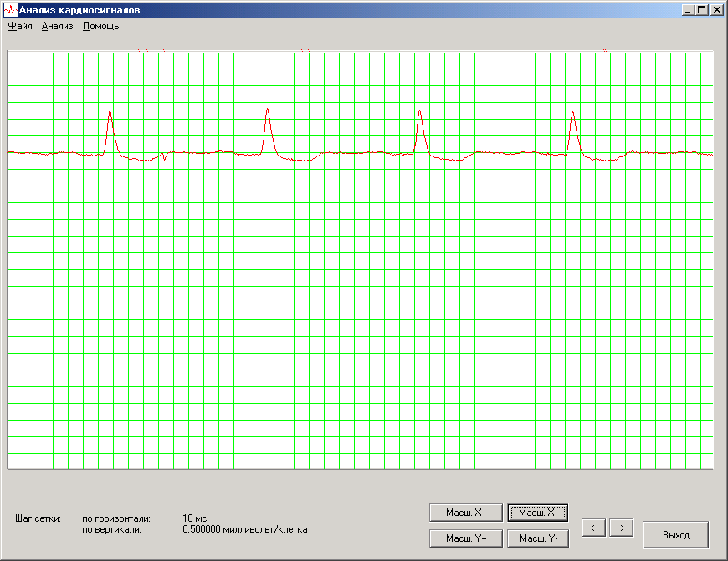Open the Помощь menu
Image resolution: width=728 pixels, height=561 pixels.
click(100, 27)
